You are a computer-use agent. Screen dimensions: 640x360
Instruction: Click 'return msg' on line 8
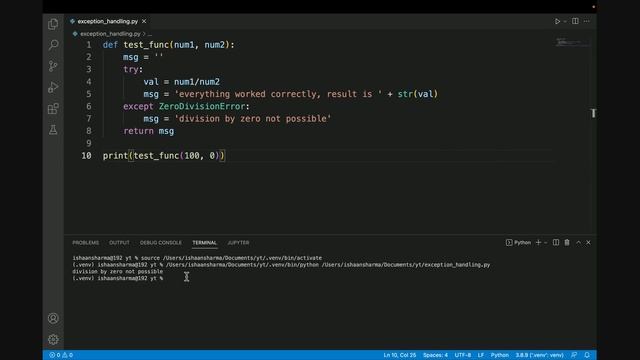click(149, 131)
